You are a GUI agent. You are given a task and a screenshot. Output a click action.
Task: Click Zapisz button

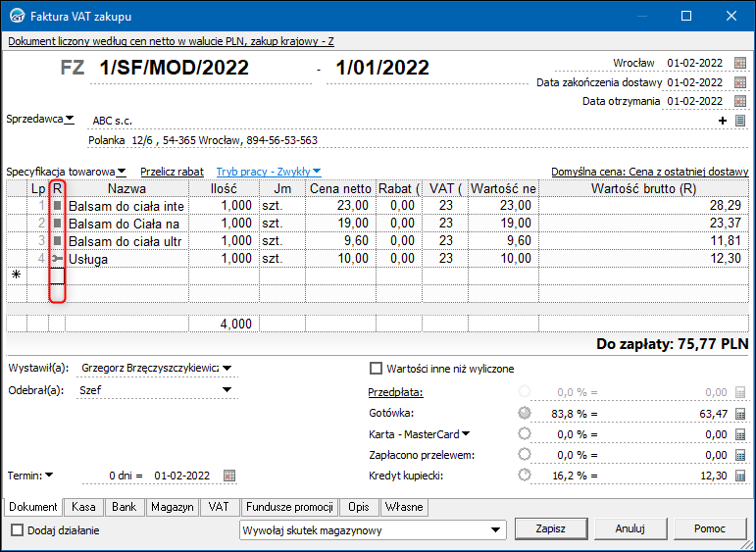[551, 528]
